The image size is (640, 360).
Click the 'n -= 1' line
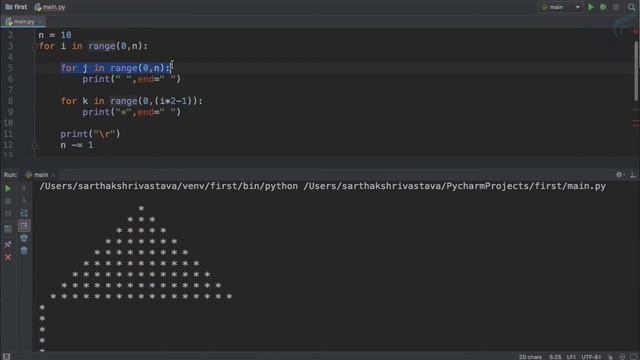click(77, 145)
